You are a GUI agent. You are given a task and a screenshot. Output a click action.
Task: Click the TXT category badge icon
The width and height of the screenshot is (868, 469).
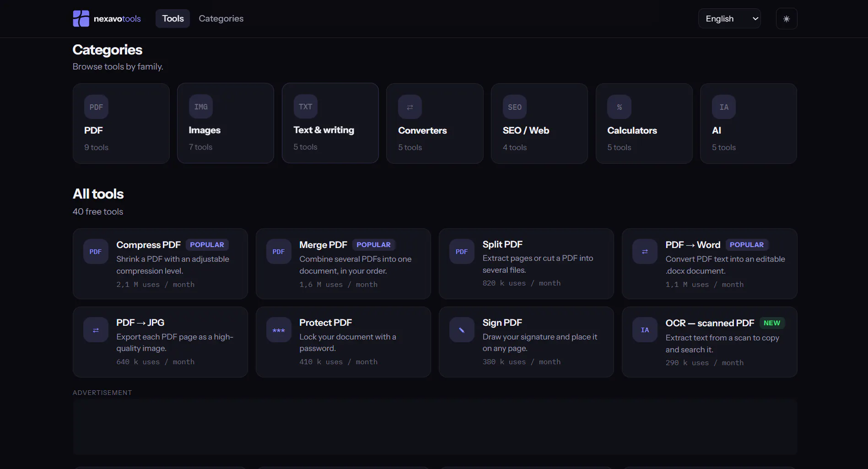pos(306,107)
